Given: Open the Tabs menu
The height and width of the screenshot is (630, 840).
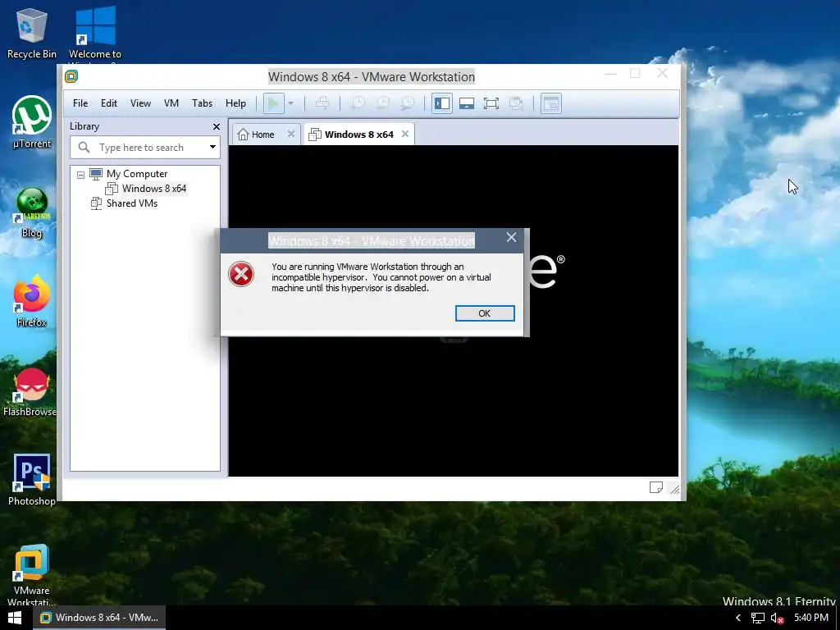Looking at the screenshot, I should tap(202, 103).
